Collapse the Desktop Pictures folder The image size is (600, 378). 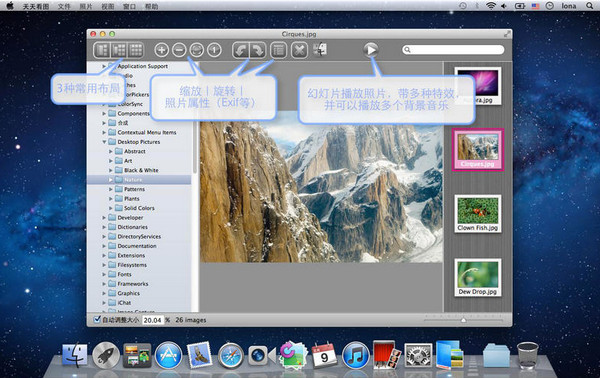(104, 142)
